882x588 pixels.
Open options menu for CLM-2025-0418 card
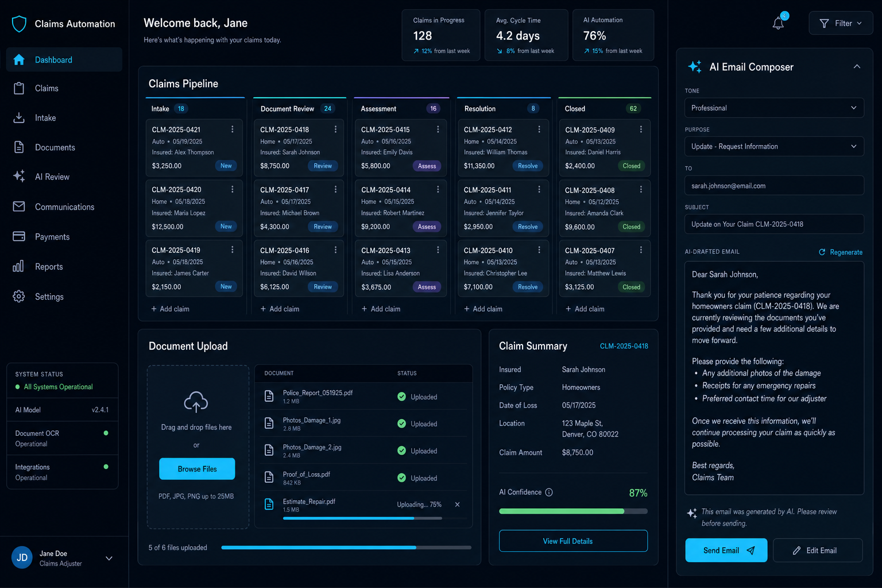click(336, 129)
